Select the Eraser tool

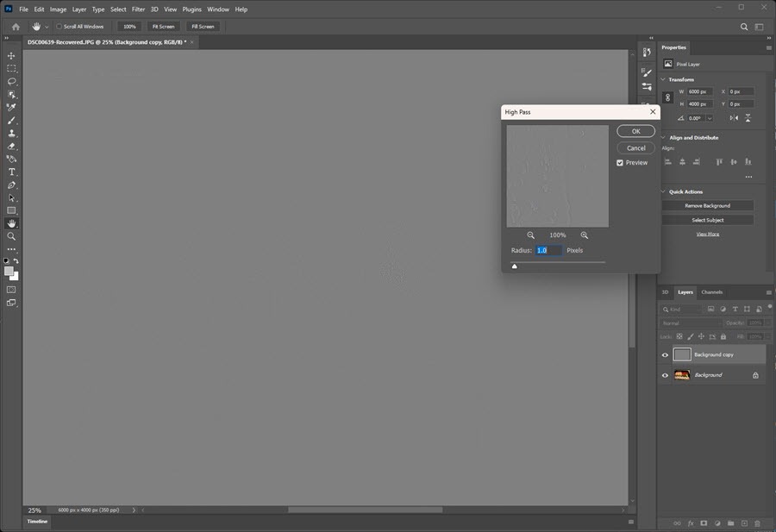point(11,146)
